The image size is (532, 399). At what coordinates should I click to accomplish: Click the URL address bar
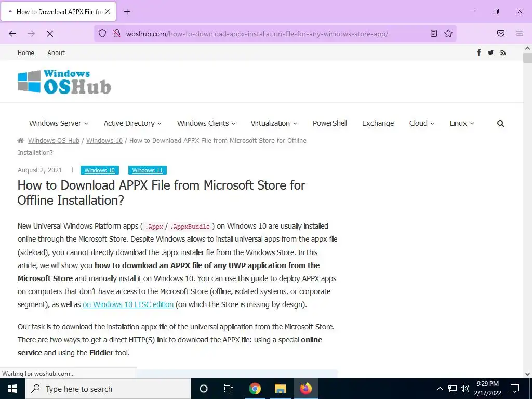coord(275,34)
